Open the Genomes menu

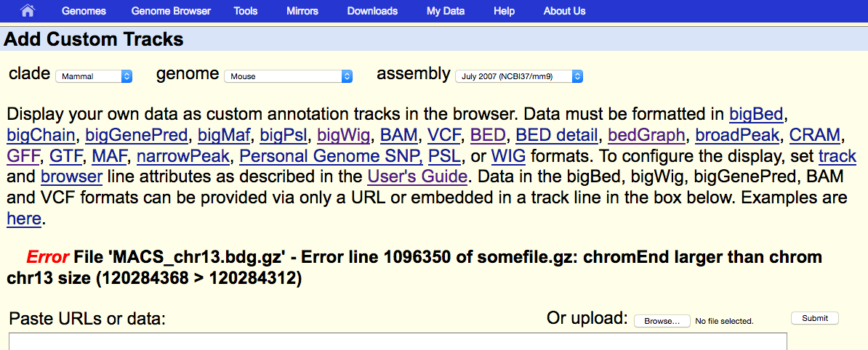tap(84, 11)
